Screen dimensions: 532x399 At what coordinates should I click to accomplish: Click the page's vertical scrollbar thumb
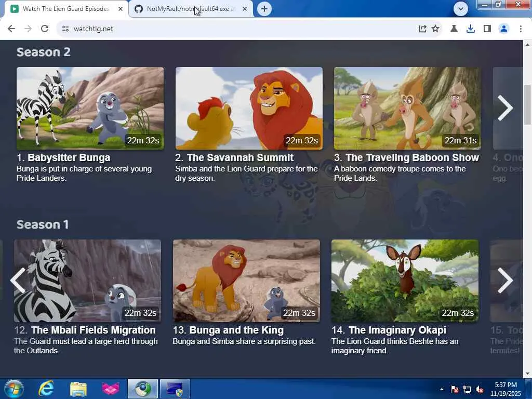coord(527,104)
